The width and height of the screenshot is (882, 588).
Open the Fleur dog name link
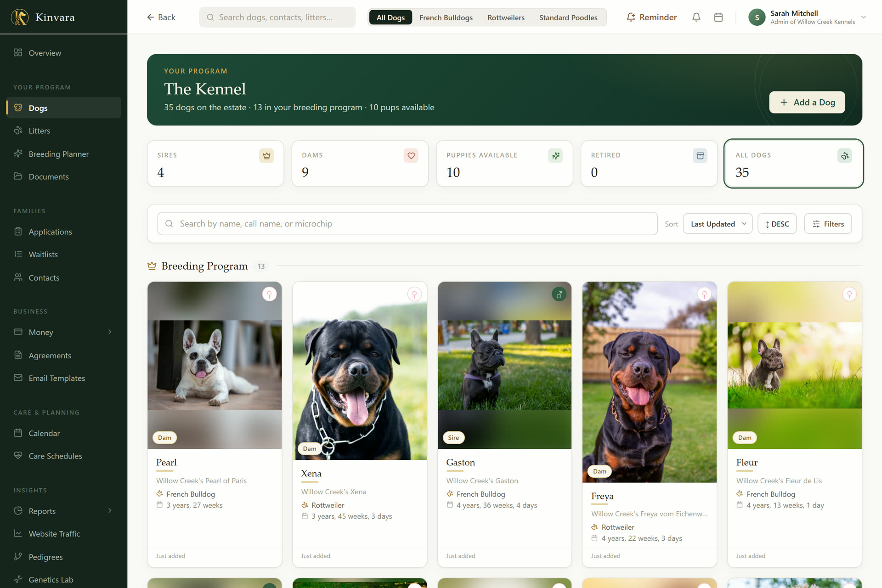pyautogui.click(x=747, y=462)
